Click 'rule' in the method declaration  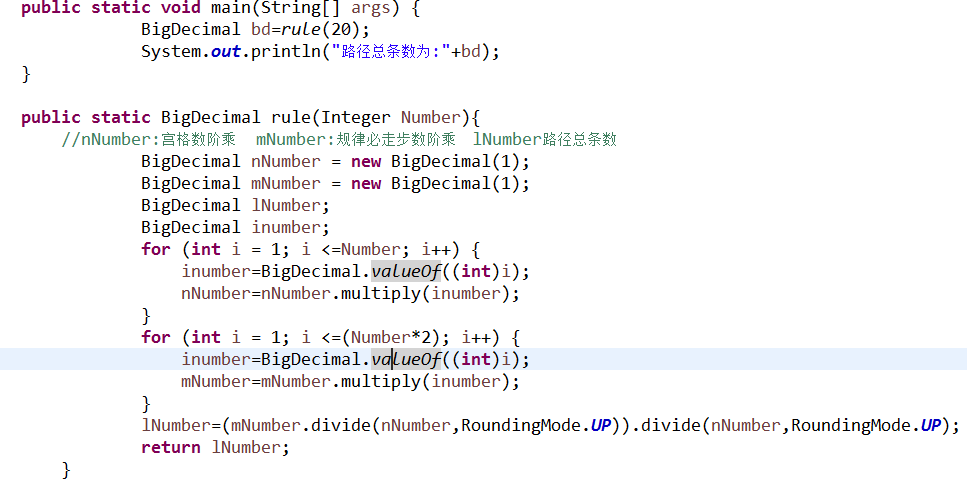tap(292, 117)
